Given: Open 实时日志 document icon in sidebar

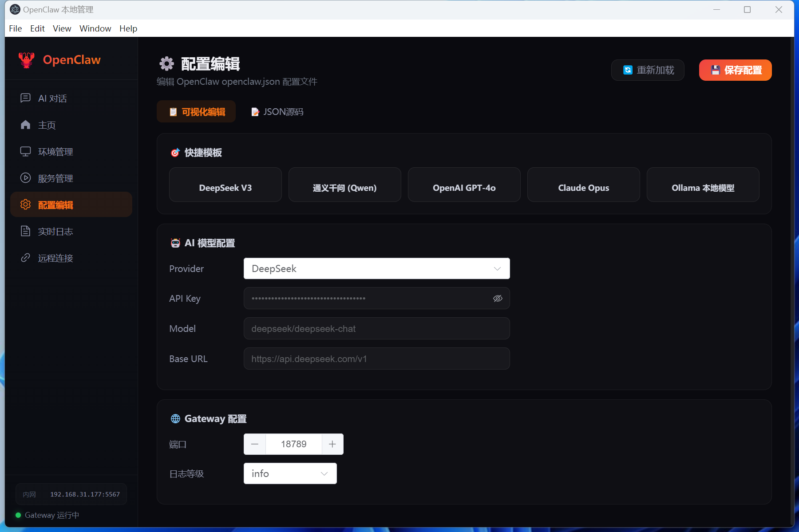Looking at the screenshot, I should pos(26,231).
